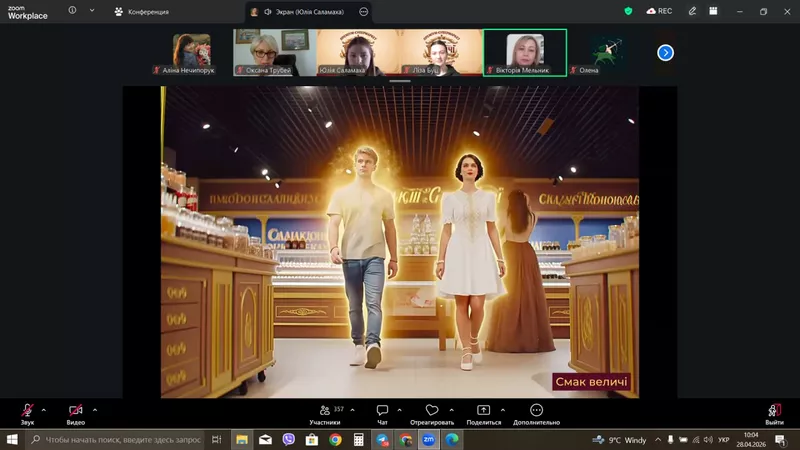Open the clock showing 10:04

[x=751, y=440]
